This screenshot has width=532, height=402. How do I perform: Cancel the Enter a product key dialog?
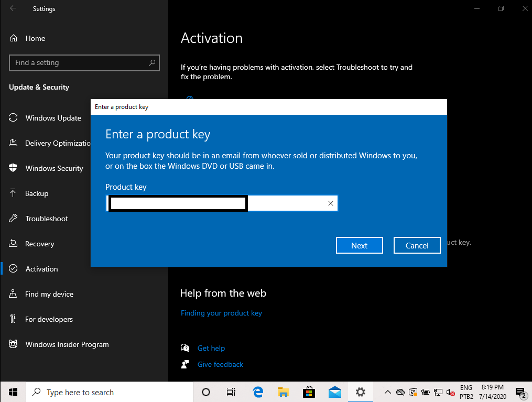pos(417,245)
